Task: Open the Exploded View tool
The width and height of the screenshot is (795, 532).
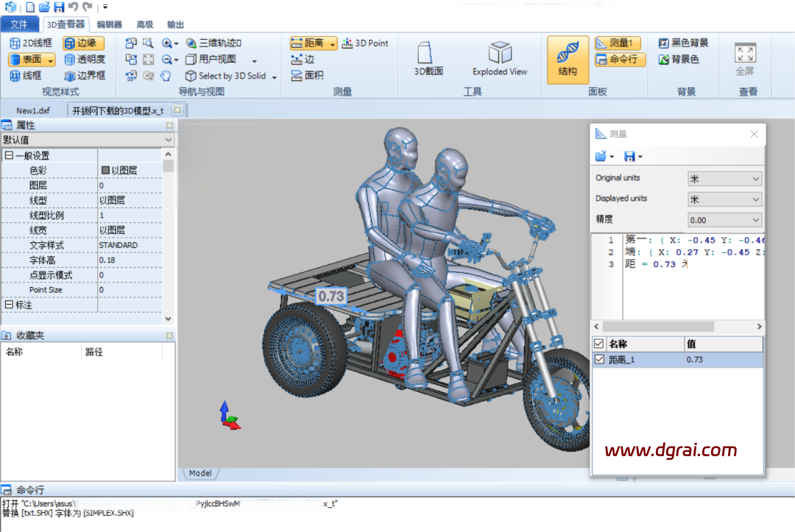Action: 500,59
